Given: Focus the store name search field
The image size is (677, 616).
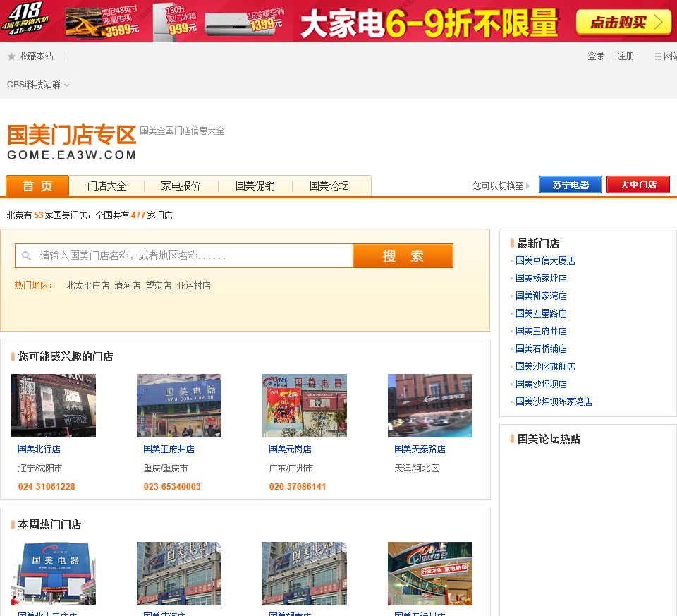Looking at the screenshot, I should (x=184, y=255).
